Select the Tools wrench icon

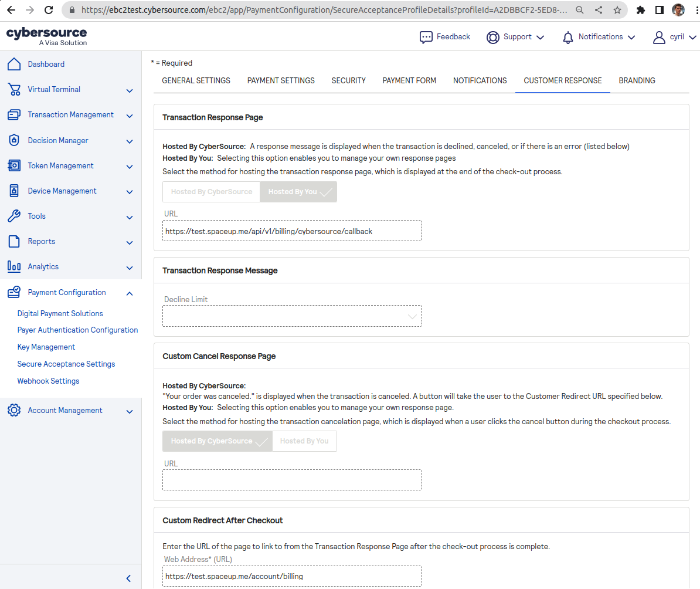point(14,216)
